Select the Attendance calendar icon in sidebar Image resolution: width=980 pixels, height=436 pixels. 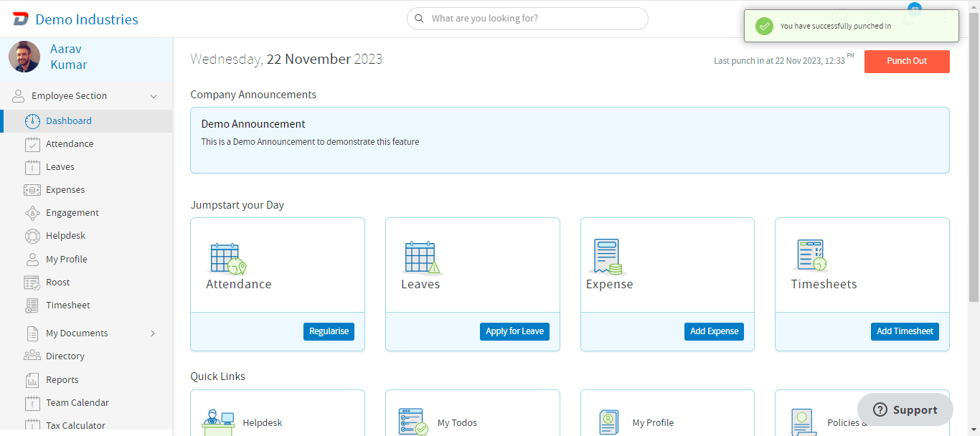click(x=32, y=144)
